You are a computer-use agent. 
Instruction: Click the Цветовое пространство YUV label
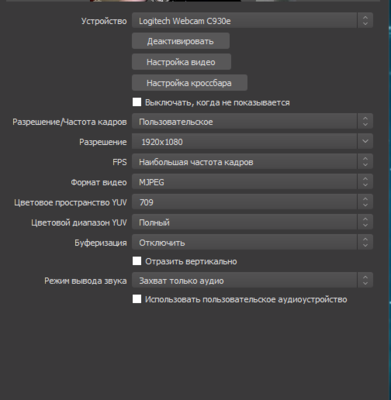click(x=70, y=203)
